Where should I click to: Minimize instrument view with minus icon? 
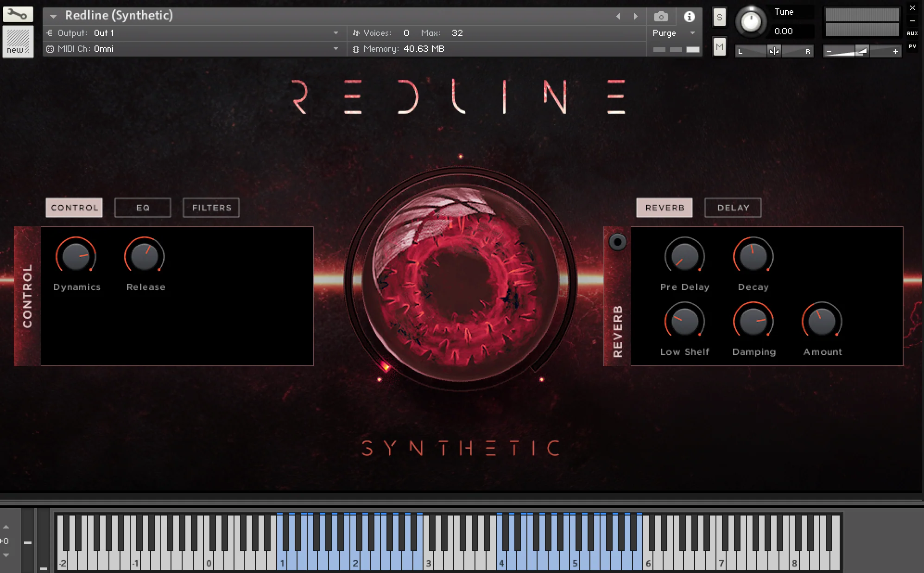(912, 21)
